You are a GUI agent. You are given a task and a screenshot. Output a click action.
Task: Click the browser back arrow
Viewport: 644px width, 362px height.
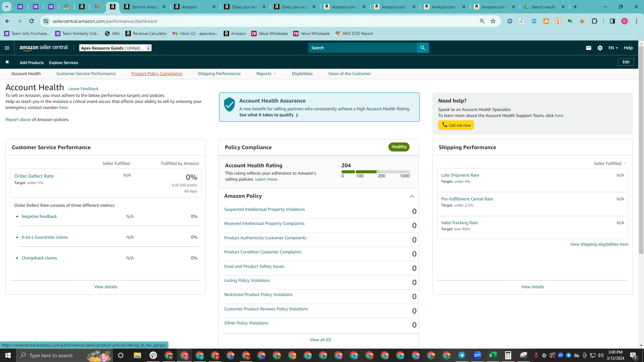[7, 21]
